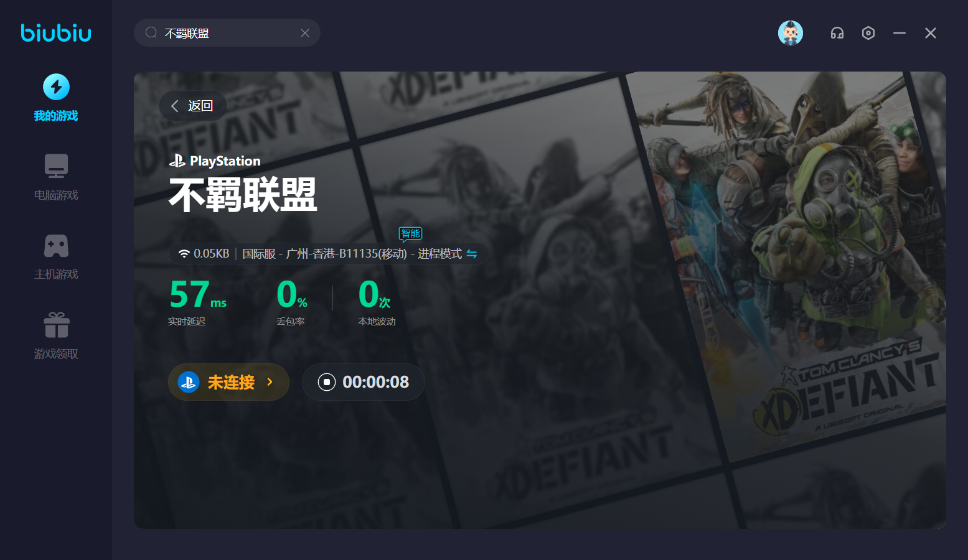Click the 智能 mode badge

click(x=410, y=233)
